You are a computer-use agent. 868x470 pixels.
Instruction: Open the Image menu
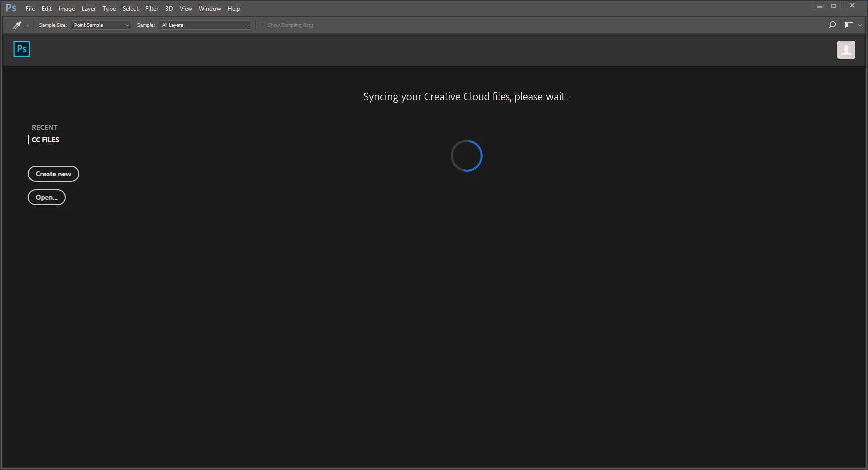click(x=67, y=9)
